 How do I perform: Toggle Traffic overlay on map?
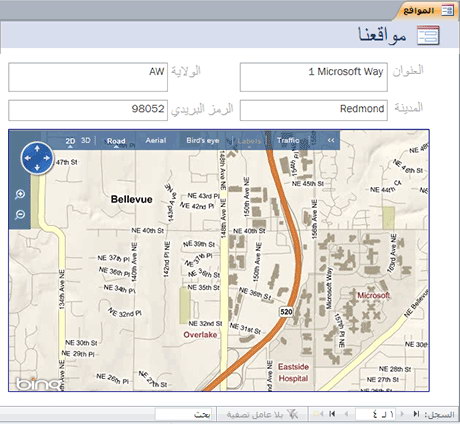(x=288, y=140)
